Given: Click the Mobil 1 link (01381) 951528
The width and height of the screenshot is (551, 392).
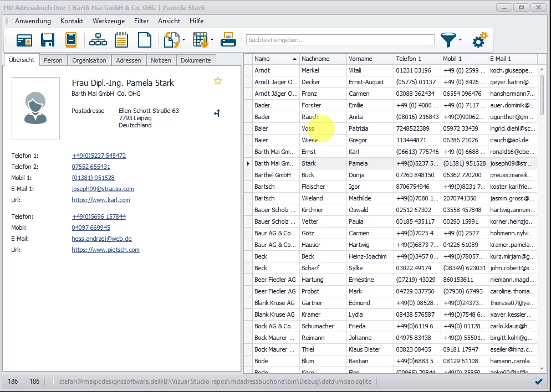Looking at the screenshot, I should click(x=93, y=178).
